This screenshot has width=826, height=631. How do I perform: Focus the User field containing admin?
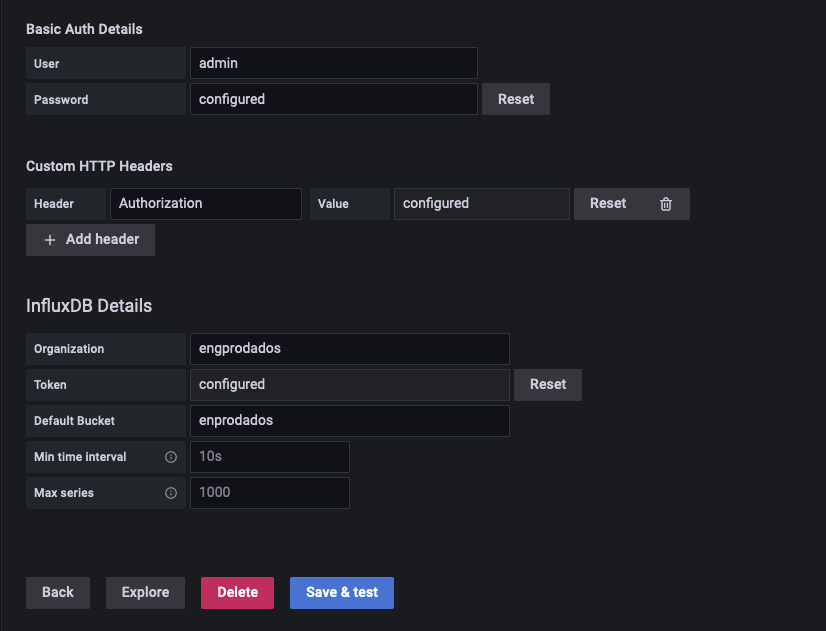click(334, 63)
